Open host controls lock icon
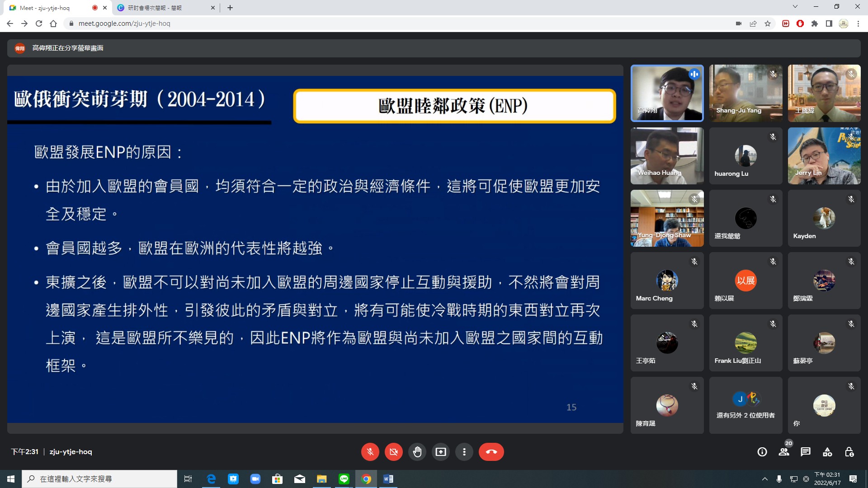This screenshot has height=488, width=868. [x=849, y=452]
